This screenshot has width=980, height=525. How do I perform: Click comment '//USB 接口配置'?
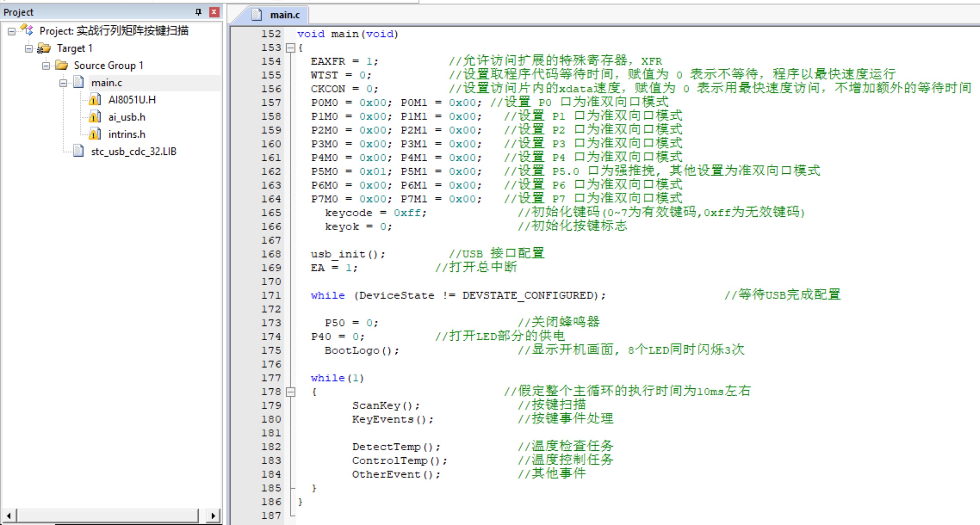(x=497, y=253)
